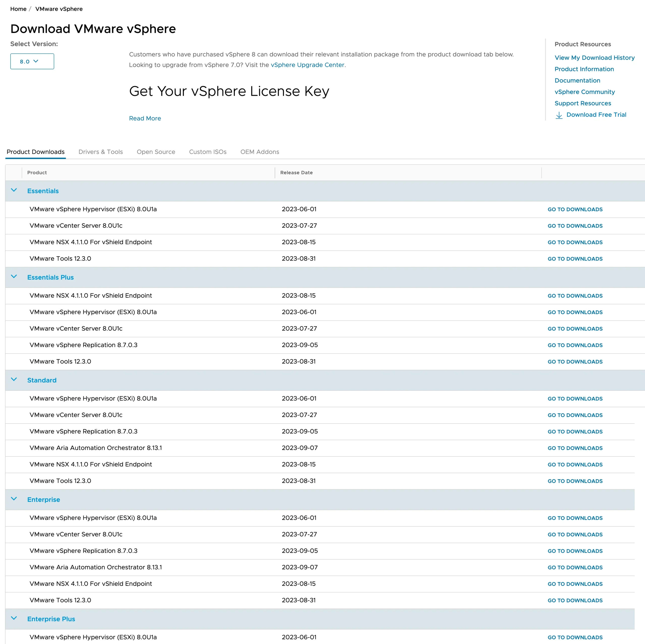Open Support Resources

pyautogui.click(x=582, y=103)
